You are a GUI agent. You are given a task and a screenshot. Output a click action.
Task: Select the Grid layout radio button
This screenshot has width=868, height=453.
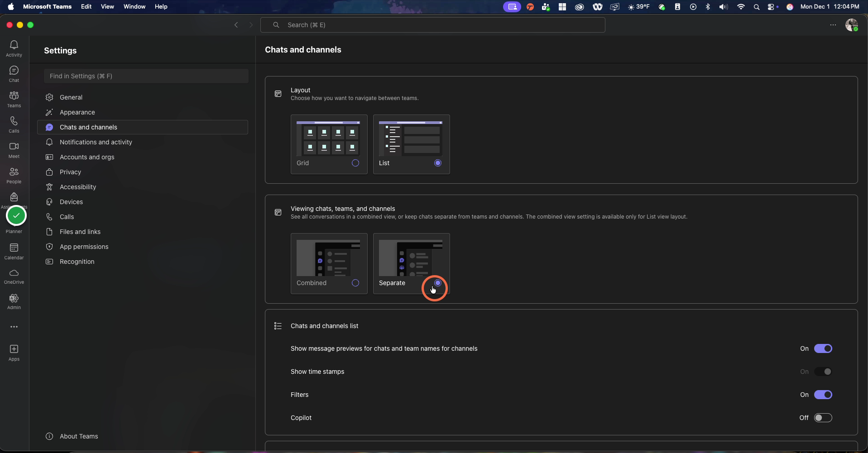[355, 163]
